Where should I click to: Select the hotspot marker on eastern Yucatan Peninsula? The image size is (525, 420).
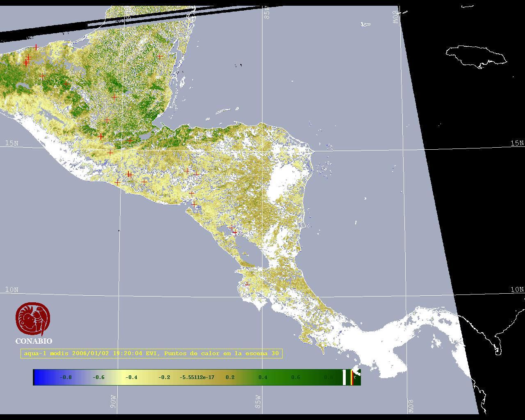(x=160, y=57)
